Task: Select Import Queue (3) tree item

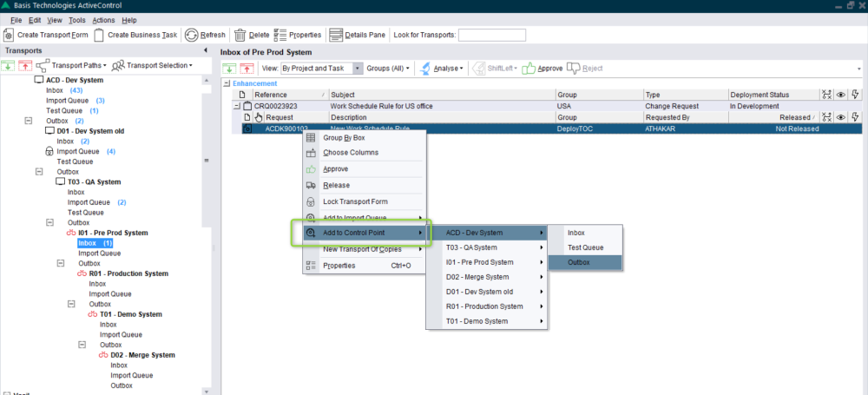Action: 76,101
